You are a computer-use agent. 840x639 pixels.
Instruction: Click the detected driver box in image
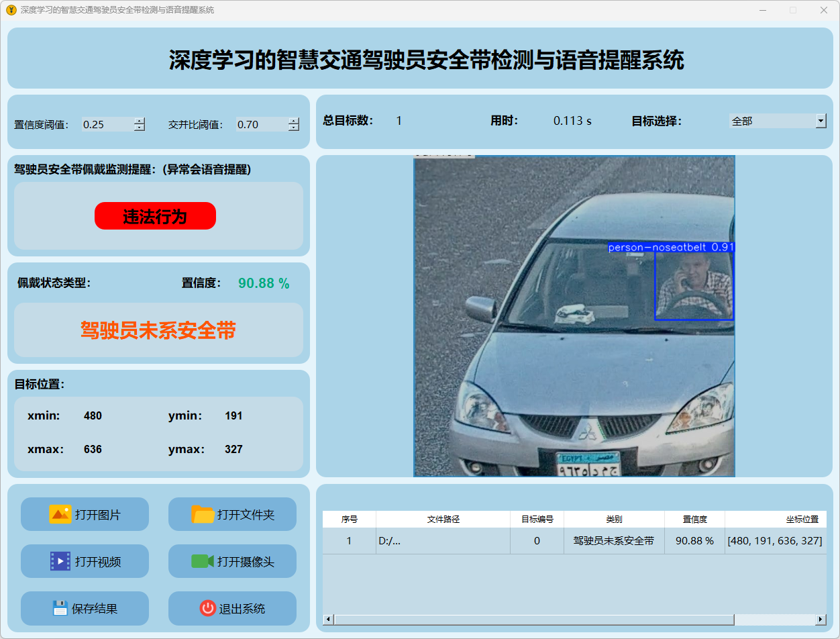click(x=694, y=286)
